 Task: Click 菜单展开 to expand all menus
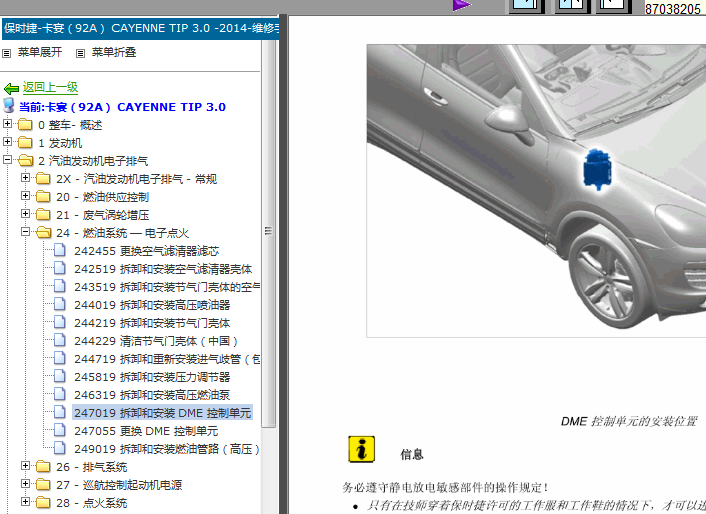(40, 52)
